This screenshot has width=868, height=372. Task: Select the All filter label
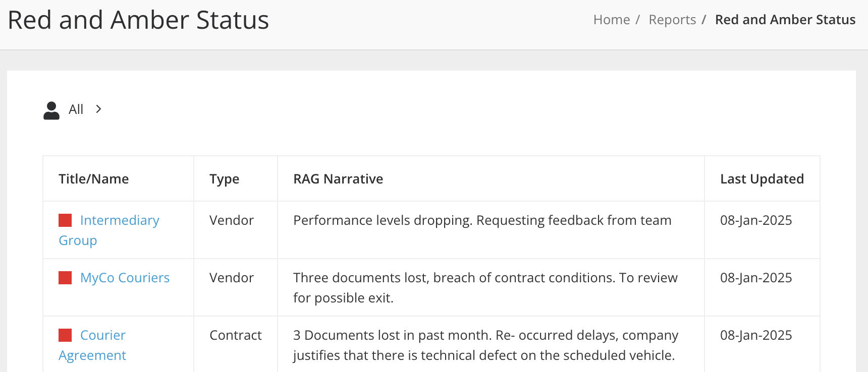click(76, 109)
